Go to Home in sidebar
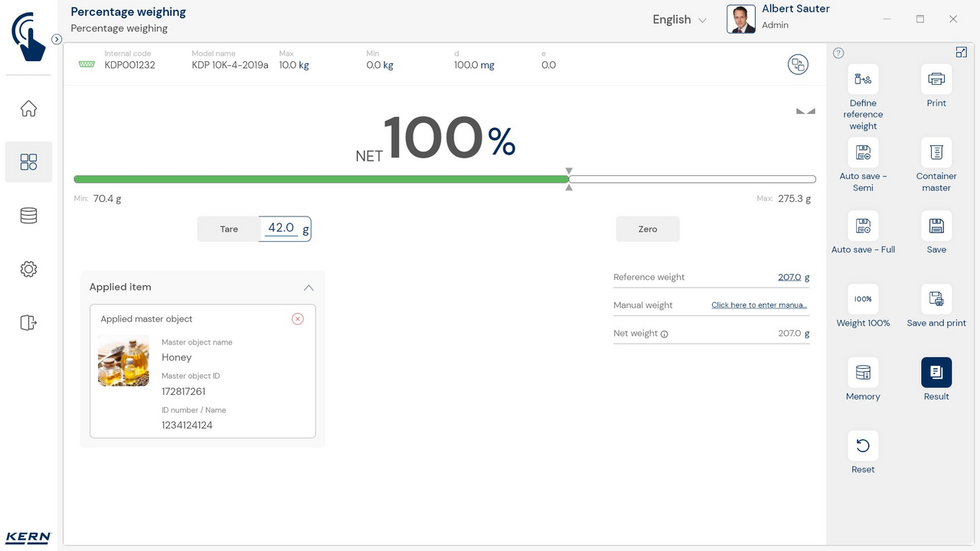The width and height of the screenshot is (980, 551). pos(28,109)
